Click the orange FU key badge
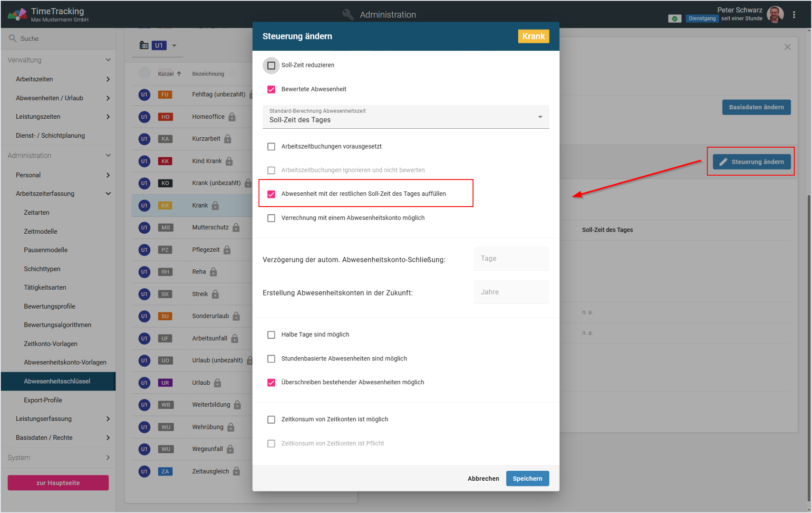The height and width of the screenshot is (513, 812). [x=165, y=95]
